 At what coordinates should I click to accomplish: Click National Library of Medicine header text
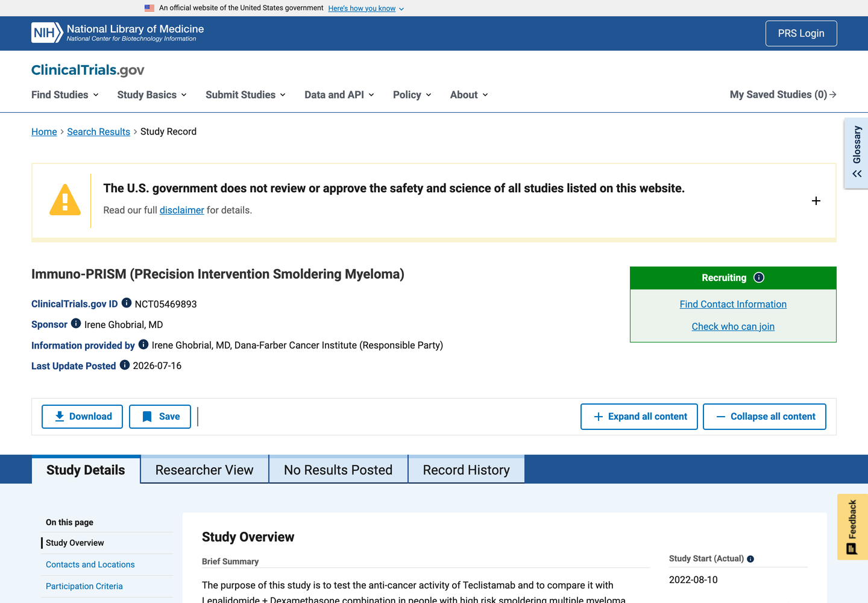pyautogui.click(x=136, y=29)
